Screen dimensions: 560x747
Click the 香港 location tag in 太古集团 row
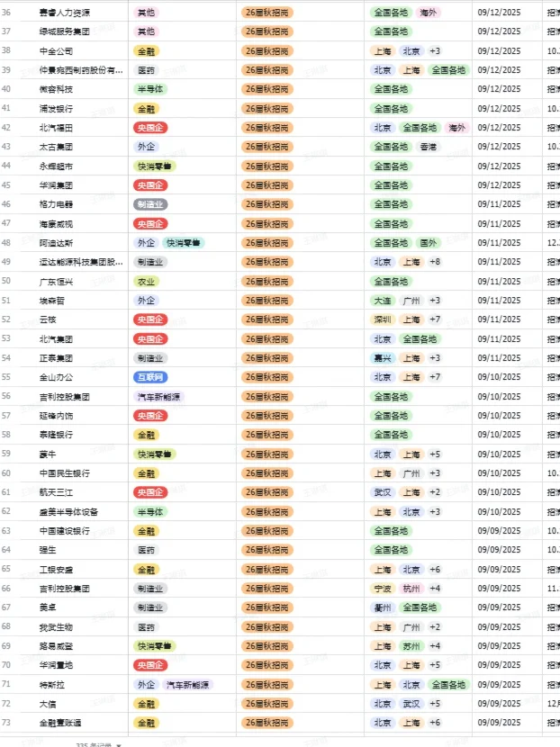tap(428, 147)
